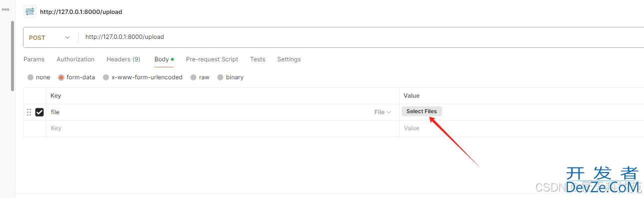
Task: Open the Headers (9) tab
Action: click(x=123, y=59)
